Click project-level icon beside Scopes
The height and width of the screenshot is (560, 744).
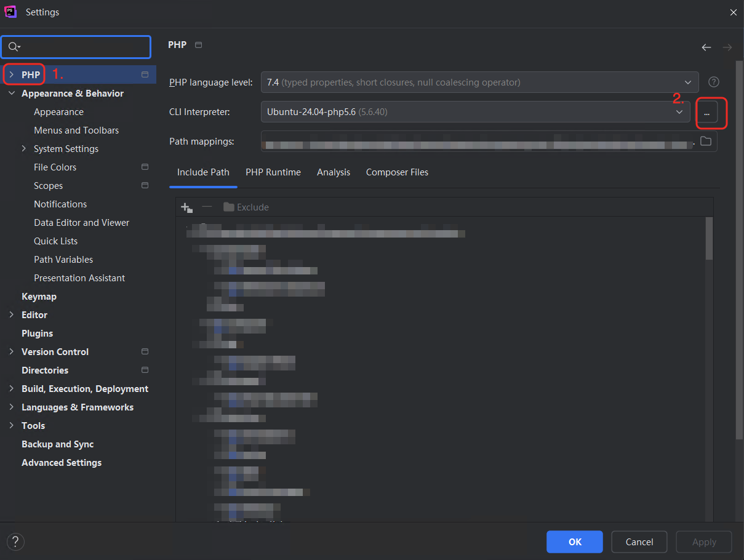click(145, 185)
